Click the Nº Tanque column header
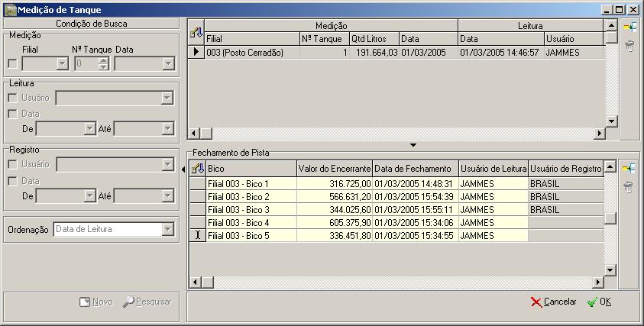Screen dimensions: 644x326 (x=325, y=39)
